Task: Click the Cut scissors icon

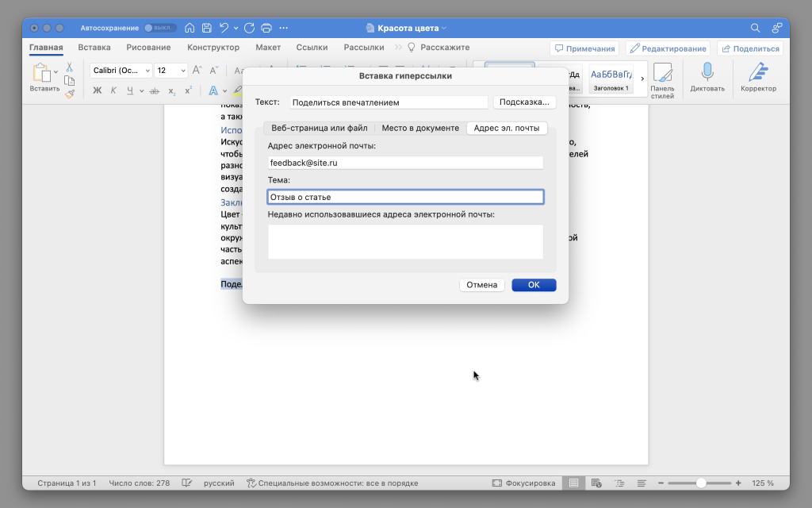Action: point(70,67)
